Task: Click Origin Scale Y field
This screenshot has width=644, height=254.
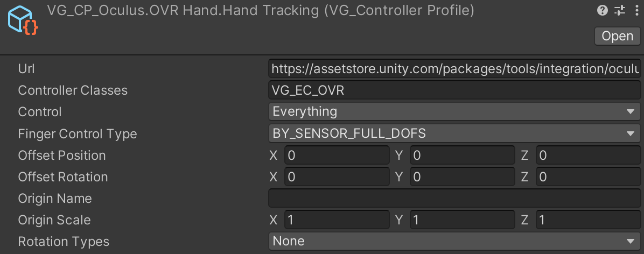Action: [463, 220]
